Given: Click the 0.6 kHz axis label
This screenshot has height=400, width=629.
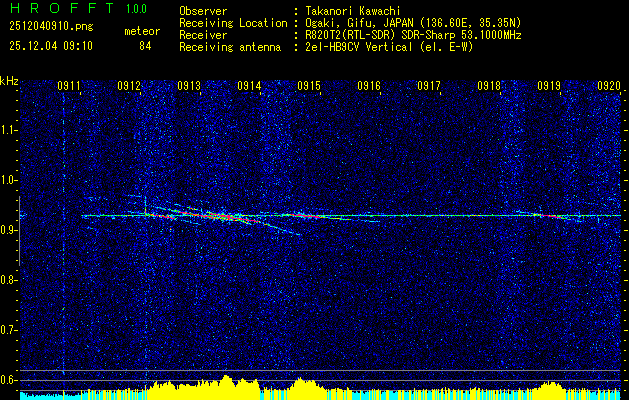Looking at the screenshot, I should pyautogui.click(x=8, y=380).
